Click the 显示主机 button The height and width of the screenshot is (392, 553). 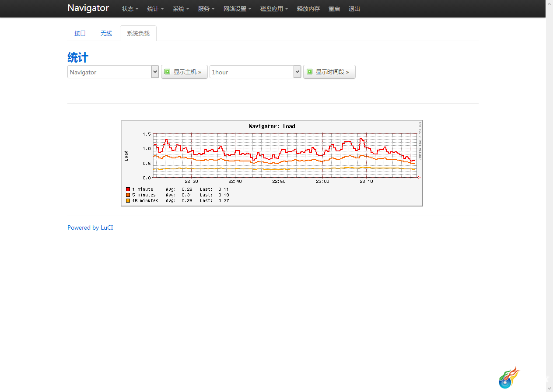pyautogui.click(x=184, y=72)
